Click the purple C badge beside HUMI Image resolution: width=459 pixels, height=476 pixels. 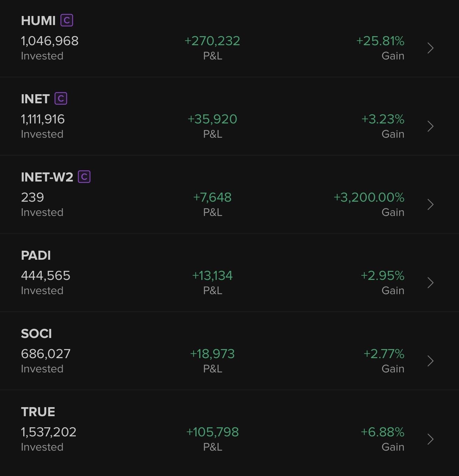[67, 21]
